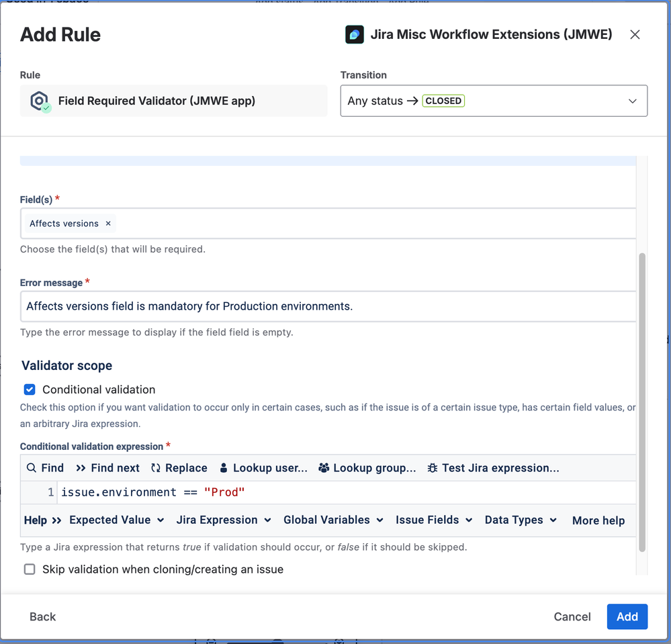
Task: Close the Add Rule dialog
Action: coord(635,35)
